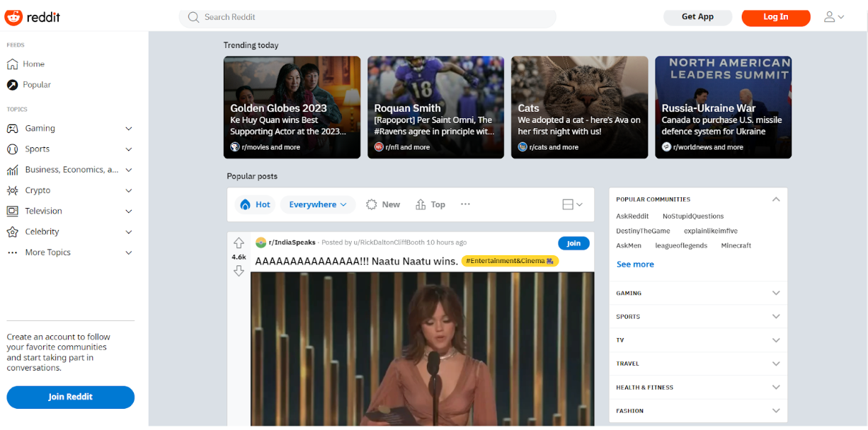
Task: Click the Home feed icon
Action: pyautogui.click(x=12, y=64)
